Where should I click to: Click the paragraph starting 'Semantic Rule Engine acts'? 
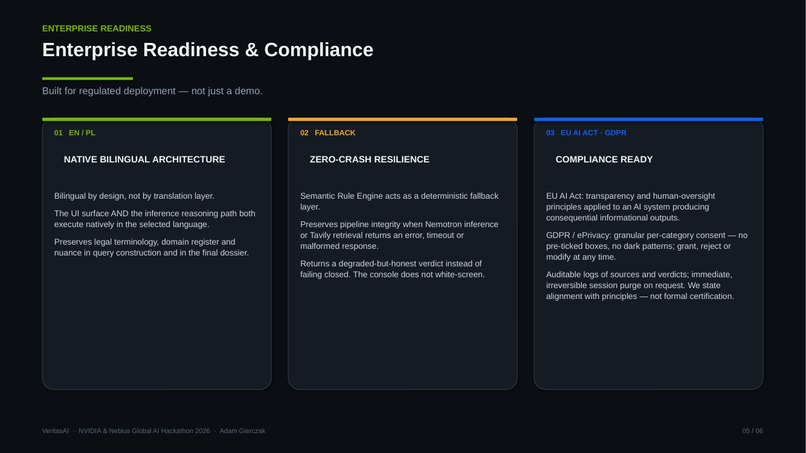(x=399, y=201)
